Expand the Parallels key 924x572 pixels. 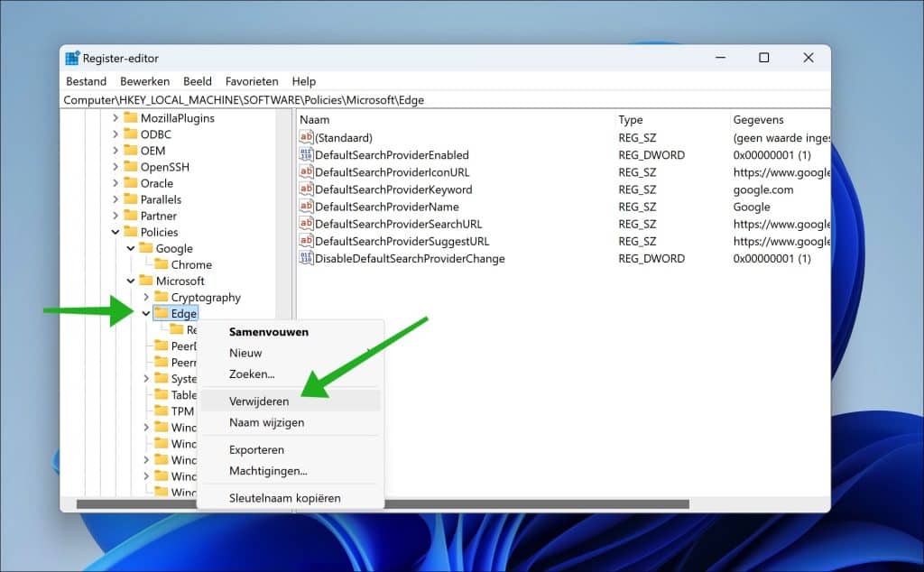click(x=115, y=199)
